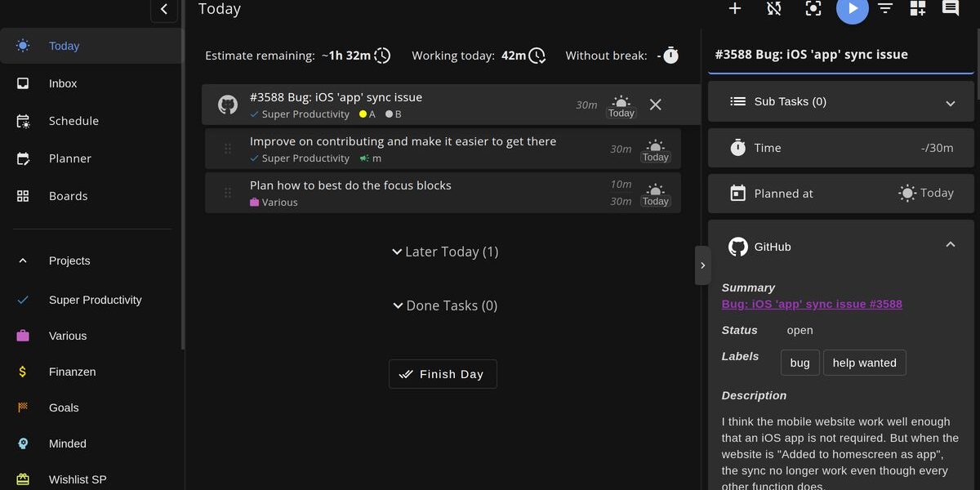980x490 pixels.
Task: Open the Wishlist SP project
Action: coord(91,479)
